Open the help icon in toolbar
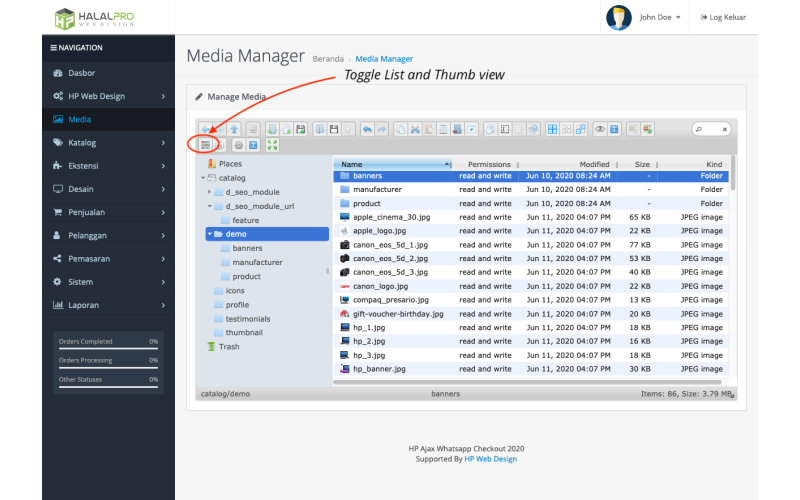This screenshot has height=500, width=800. click(x=253, y=145)
